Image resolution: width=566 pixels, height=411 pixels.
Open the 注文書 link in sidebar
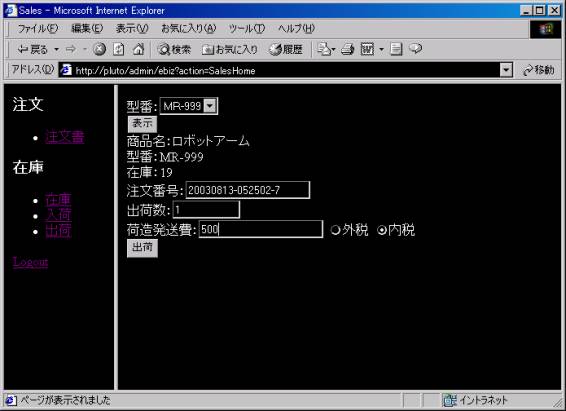tap(65, 137)
